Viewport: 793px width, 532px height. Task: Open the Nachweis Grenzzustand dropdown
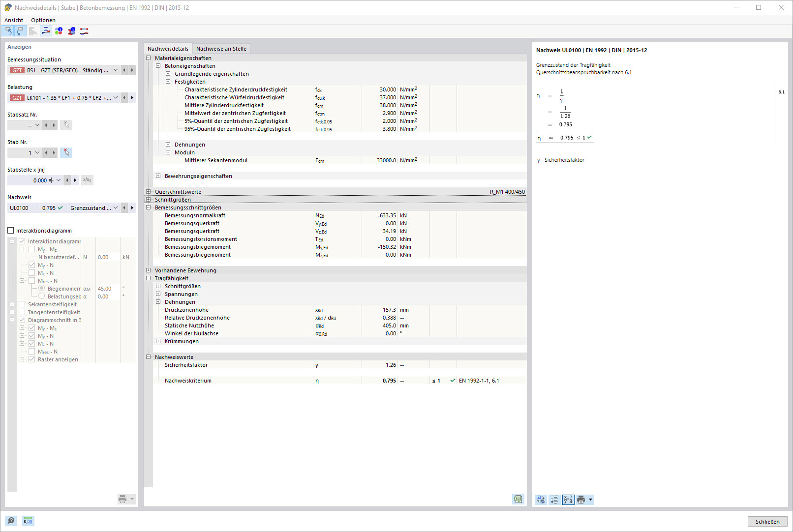coord(116,208)
